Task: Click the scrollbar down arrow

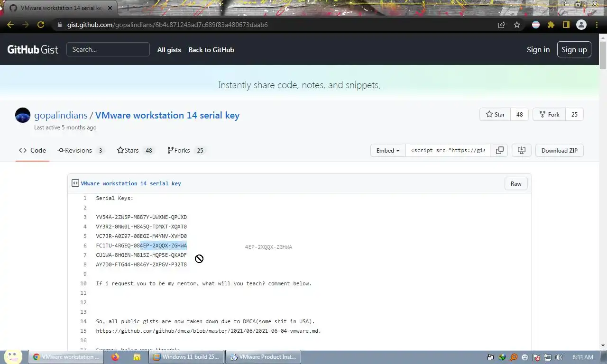Action: click(603, 345)
